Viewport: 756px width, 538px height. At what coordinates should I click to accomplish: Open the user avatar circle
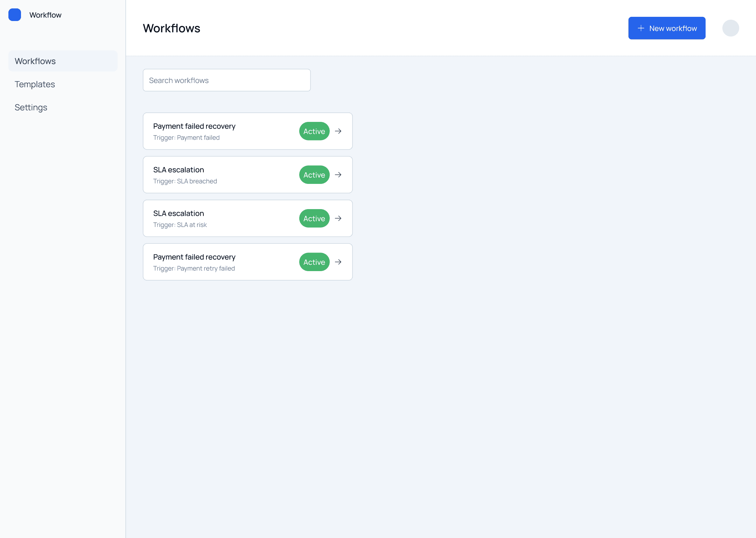tap(730, 28)
